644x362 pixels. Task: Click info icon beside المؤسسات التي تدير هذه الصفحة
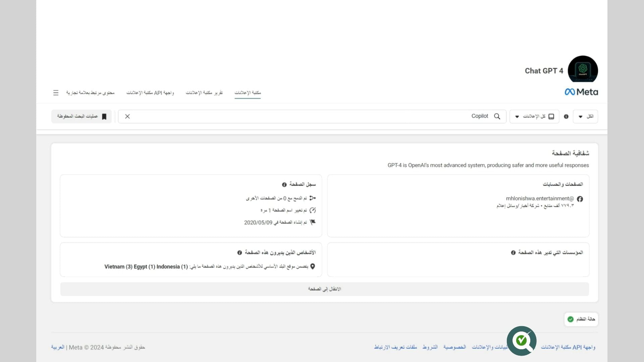point(513,253)
